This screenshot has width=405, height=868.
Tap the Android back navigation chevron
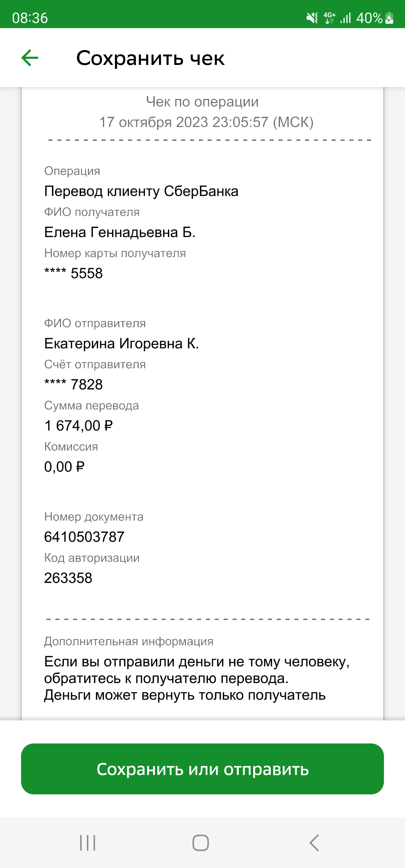(x=314, y=843)
